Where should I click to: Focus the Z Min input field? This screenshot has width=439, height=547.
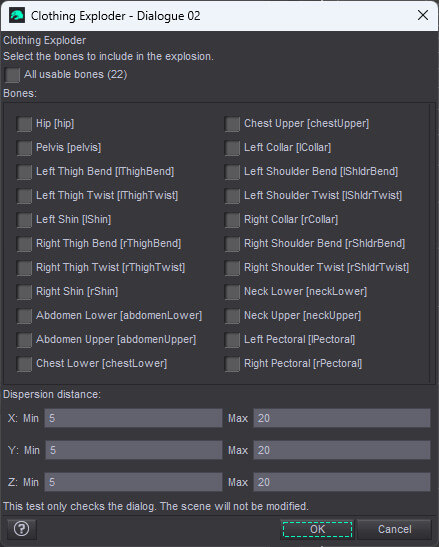click(x=133, y=482)
